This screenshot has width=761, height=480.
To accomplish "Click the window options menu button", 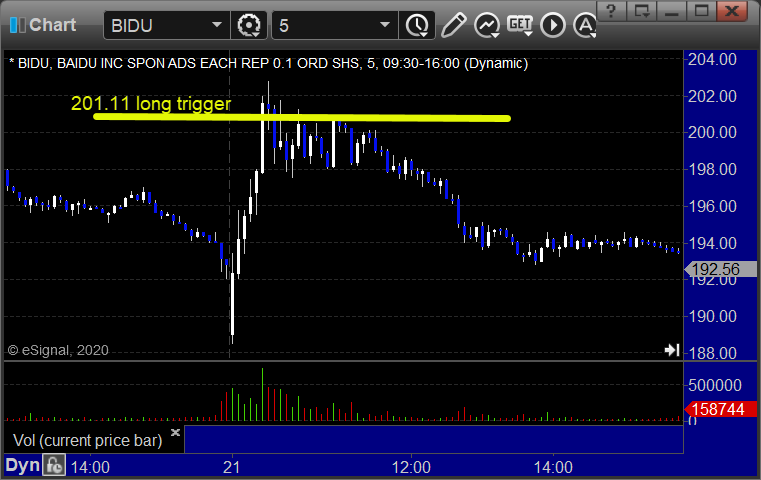I will tap(641, 10).
